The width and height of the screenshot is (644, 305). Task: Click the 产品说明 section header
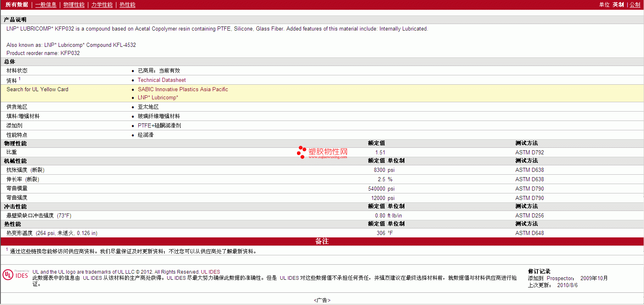pos(15,20)
